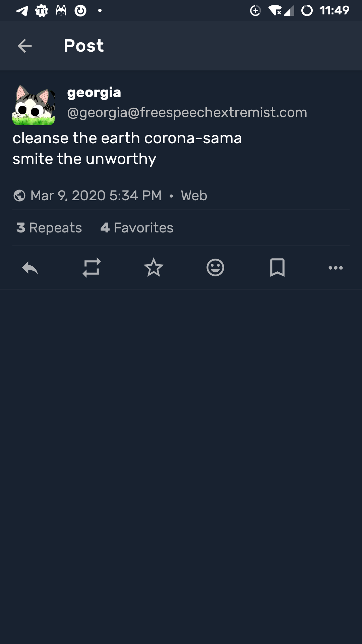Favorite the post with star icon
Screen dimensions: 362x644
coord(154,268)
